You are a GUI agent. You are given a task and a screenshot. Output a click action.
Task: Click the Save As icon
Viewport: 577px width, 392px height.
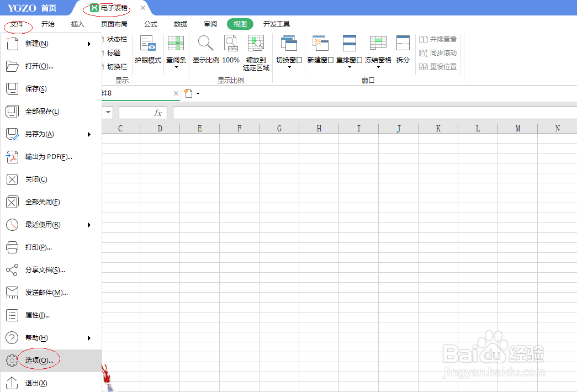12,134
